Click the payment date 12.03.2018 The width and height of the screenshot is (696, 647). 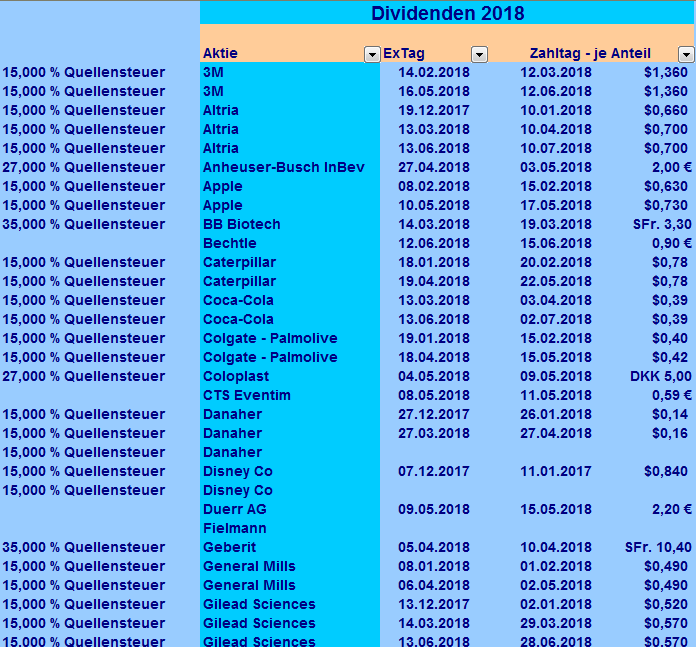(556, 72)
